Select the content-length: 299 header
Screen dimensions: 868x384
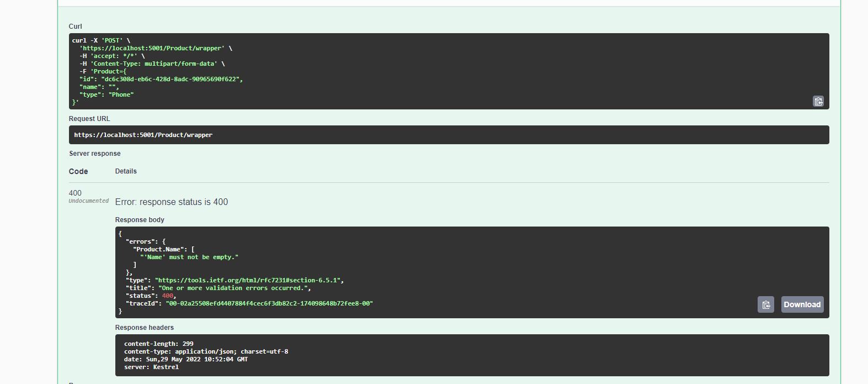click(x=159, y=344)
